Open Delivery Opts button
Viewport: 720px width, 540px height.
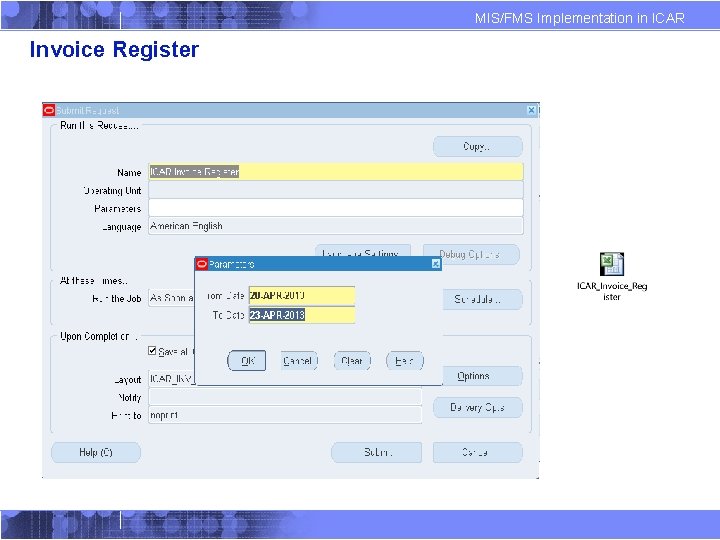click(x=478, y=407)
